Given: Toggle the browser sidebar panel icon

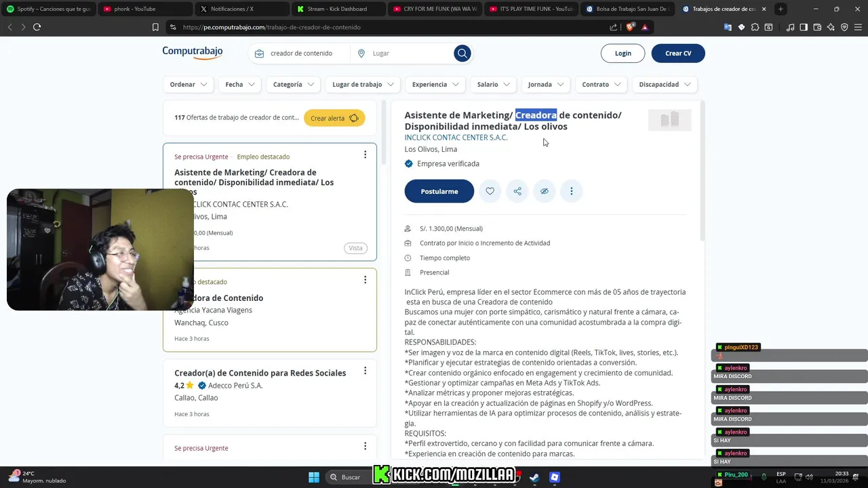Looking at the screenshot, I should (804, 27).
